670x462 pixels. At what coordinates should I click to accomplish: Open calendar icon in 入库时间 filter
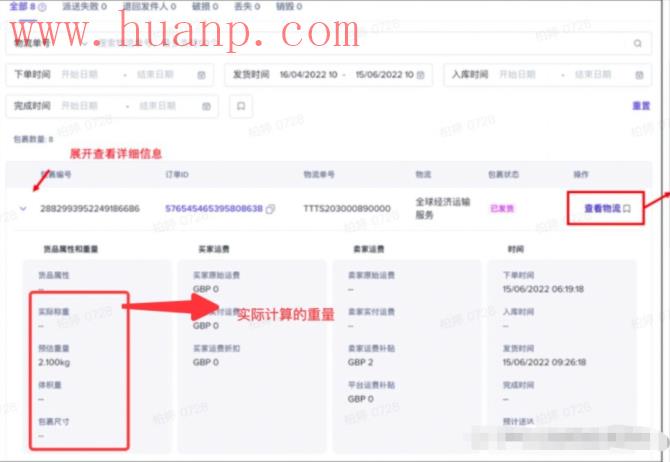(x=639, y=75)
